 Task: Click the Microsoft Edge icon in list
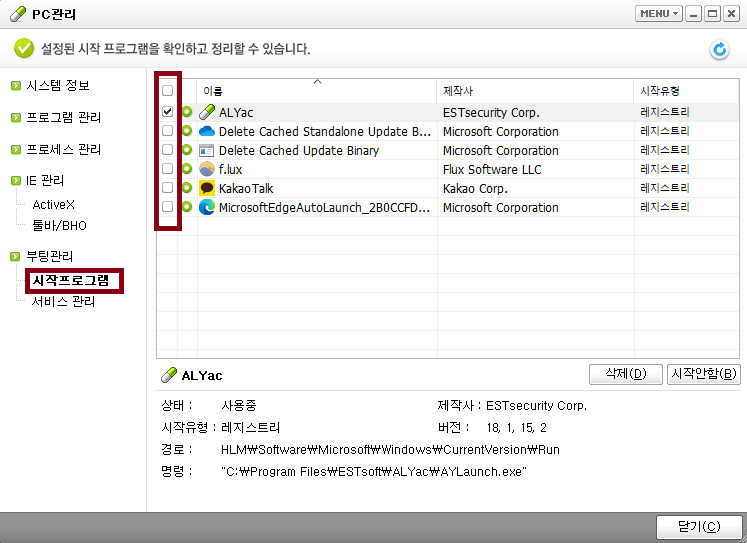click(x=207, y=207)
